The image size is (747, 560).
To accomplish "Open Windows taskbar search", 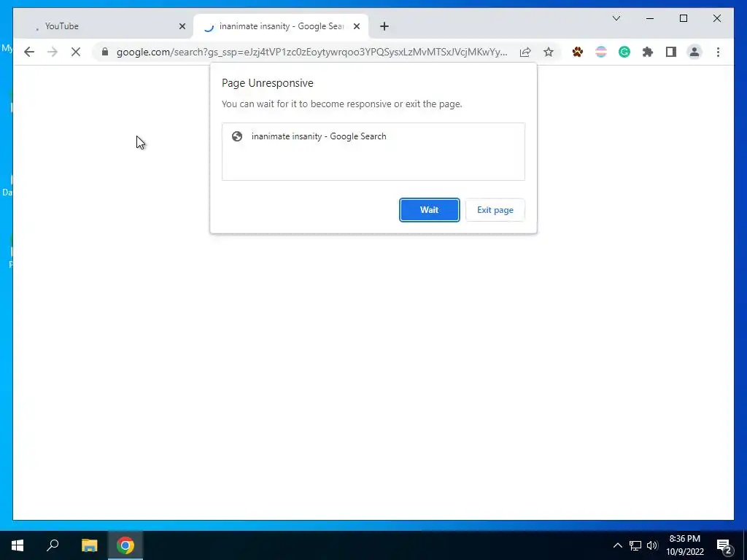I will (53, 545).
